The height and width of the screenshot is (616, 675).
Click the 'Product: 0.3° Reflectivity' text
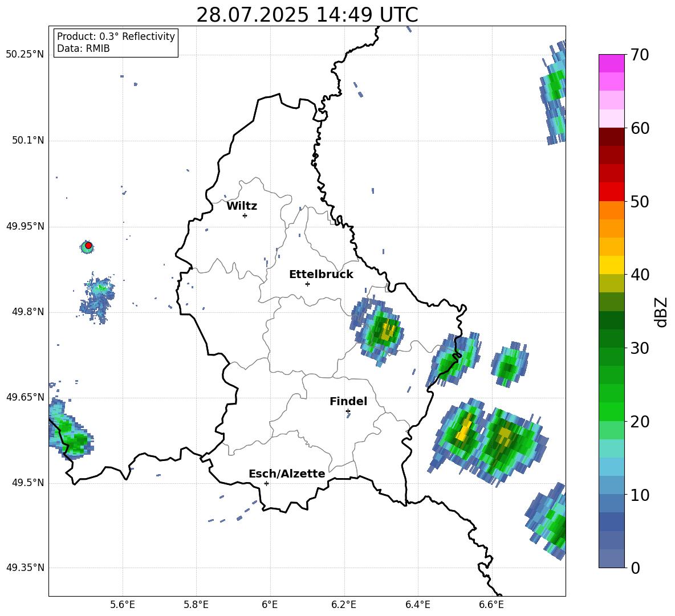pos(116,36)
